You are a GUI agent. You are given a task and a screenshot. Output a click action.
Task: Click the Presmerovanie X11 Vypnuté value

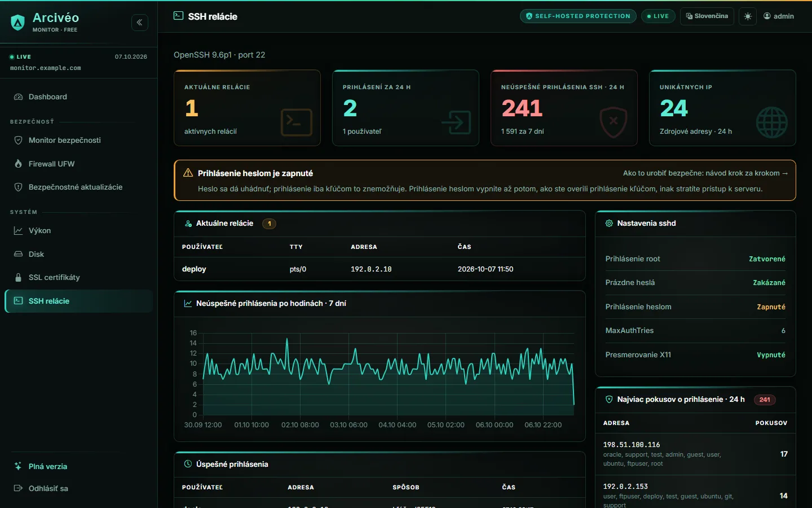coord(771,355)
